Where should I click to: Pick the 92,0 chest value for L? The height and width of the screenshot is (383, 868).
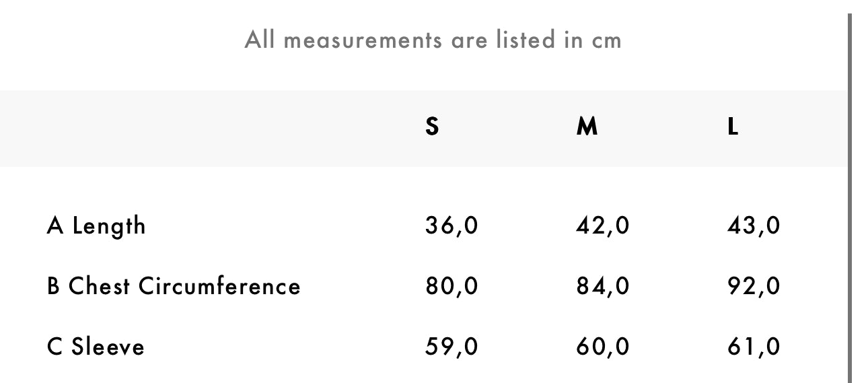(x=754, y=287)
